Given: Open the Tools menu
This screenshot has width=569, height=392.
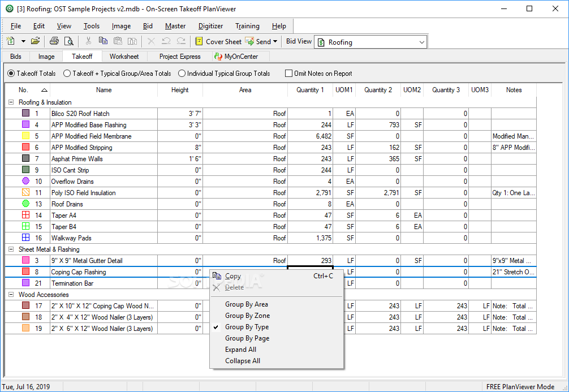Looking at the screenshot, I should coord(92,26).
